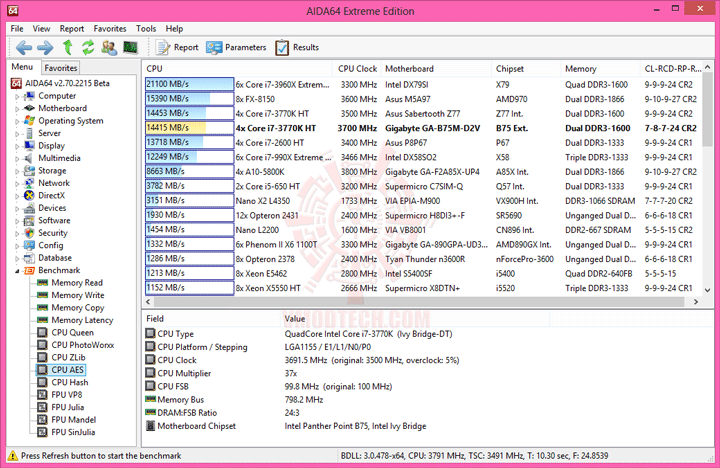Image resolution: width=720 pixels, height=468 pixels.
Task: Click the Field column header
Action: click(212, 318)
